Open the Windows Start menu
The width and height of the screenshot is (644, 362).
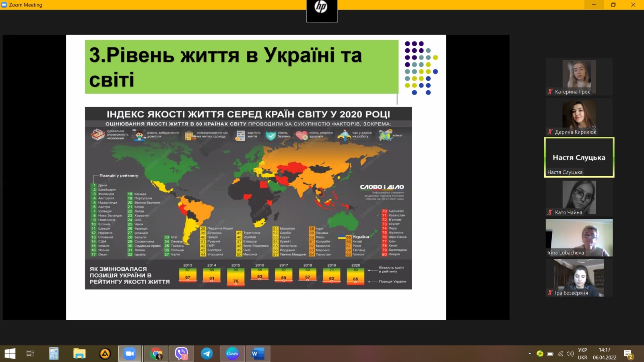point(10,354)
